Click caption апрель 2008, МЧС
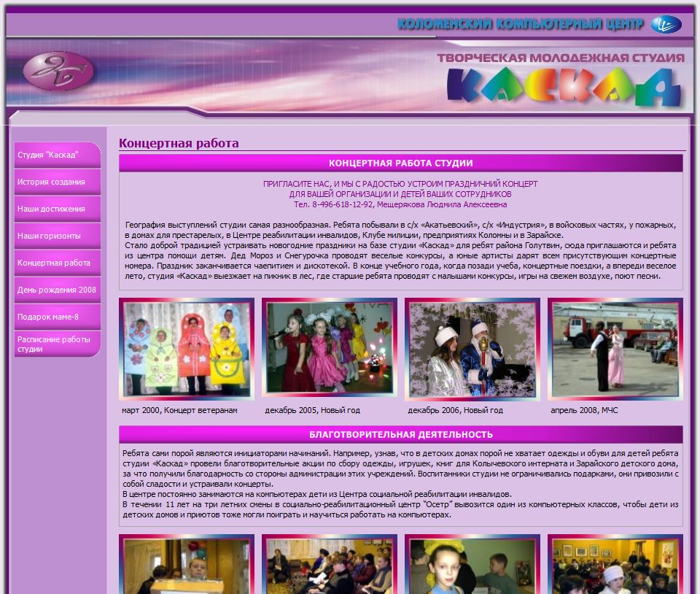Viewport: 700px width, 594px height. click(x=584, y=410)
